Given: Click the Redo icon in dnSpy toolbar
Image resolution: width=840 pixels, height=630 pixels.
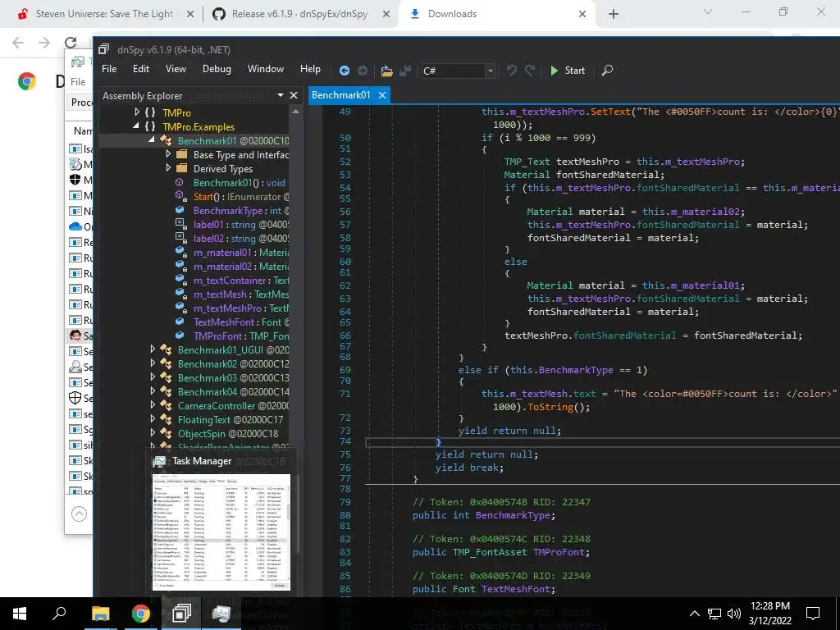Looking at the screenshot, I should (x=530, y=71).
